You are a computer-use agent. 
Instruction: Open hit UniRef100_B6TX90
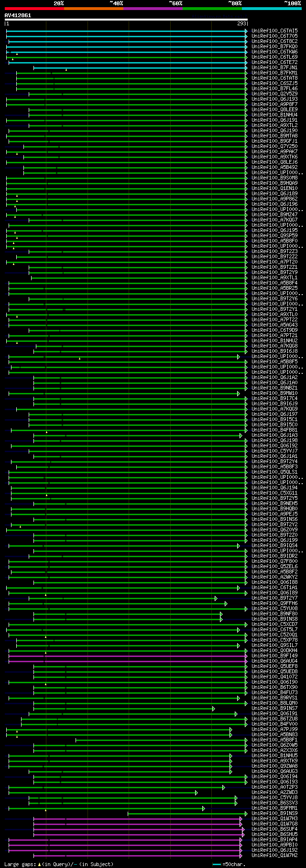click(x=274, y=687)
